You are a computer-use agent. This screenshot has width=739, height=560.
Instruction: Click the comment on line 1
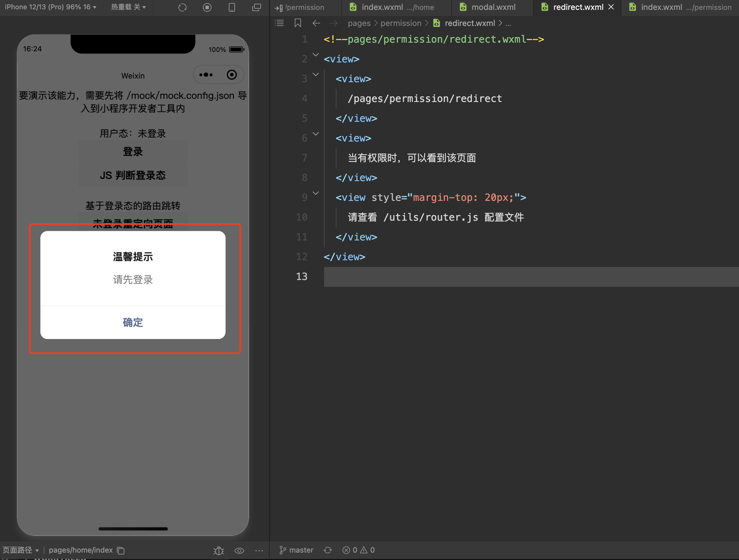pos(434,39)
